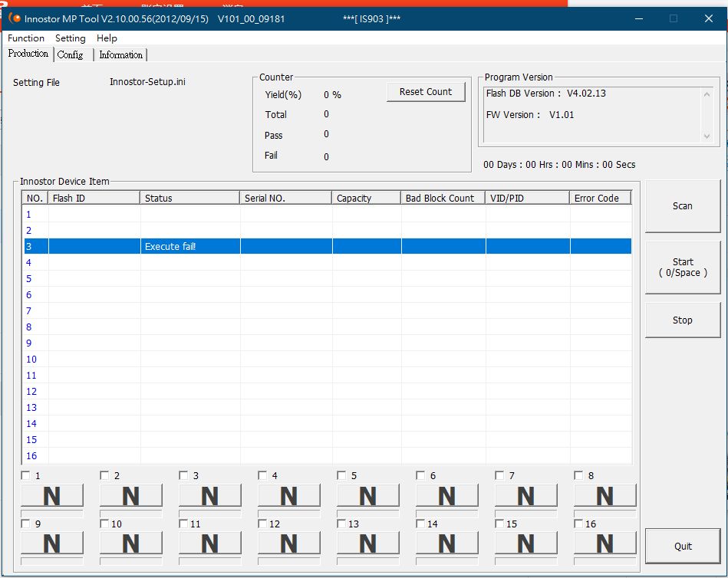Screen dimensions: 728x578
Task: Click the Flash ID column header
Action: coord(94,198)
